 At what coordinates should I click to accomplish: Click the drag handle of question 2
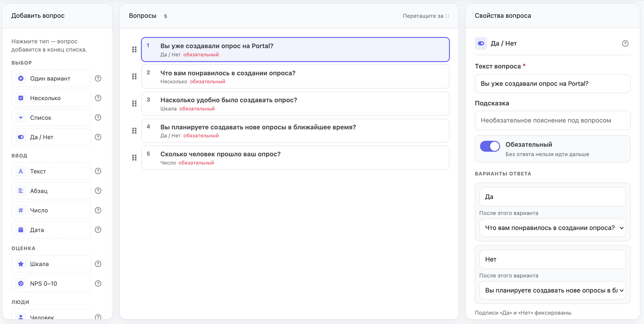click(x=134, y=77)
